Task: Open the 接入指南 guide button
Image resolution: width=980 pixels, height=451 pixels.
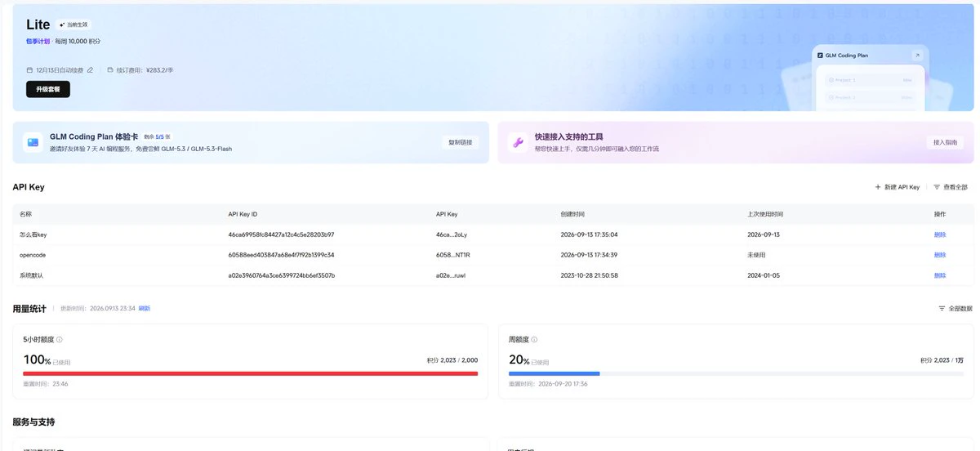Action: 945,142
